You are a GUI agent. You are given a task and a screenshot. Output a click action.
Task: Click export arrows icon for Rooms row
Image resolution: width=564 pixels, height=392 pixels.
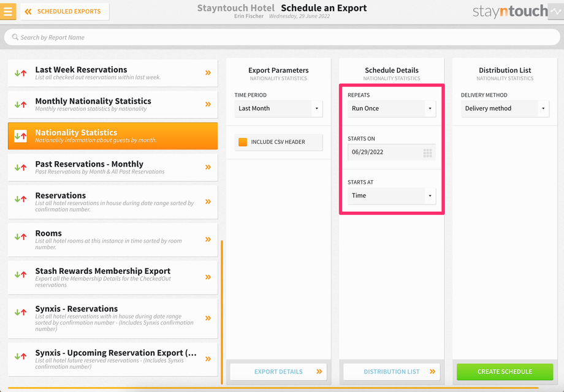point(20,237)
